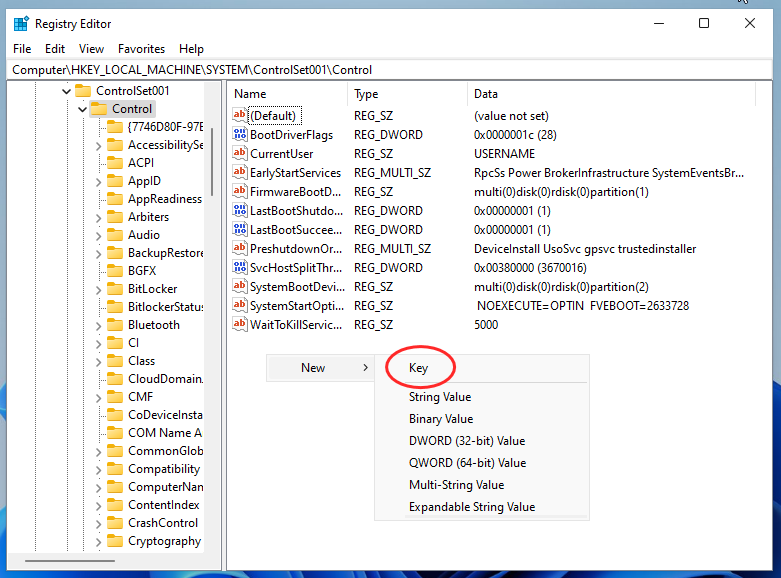Click the Registry Editor app icon in title bar
This screenshot has width=781, height=578.
click(21, 23)
